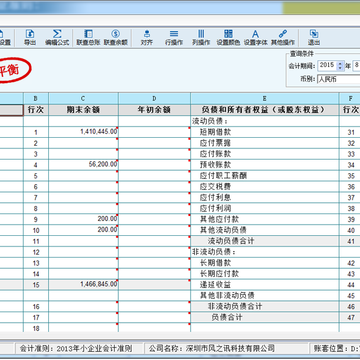Viewport: 360px width, 360px height.
Task: Click the status bar 账套位置 entry
Action: click(x=336, y=349)
